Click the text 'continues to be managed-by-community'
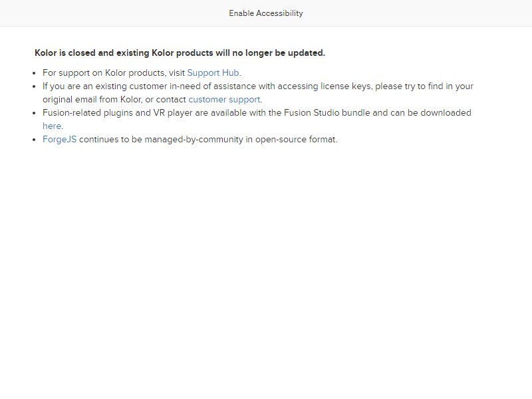 pyautogui.click(x=161, y=140)
